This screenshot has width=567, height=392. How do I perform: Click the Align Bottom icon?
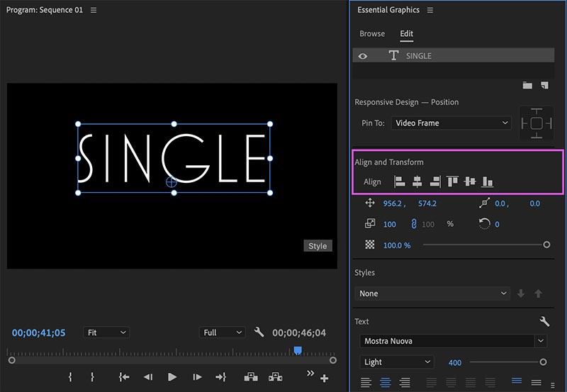(x=487, y=182)
